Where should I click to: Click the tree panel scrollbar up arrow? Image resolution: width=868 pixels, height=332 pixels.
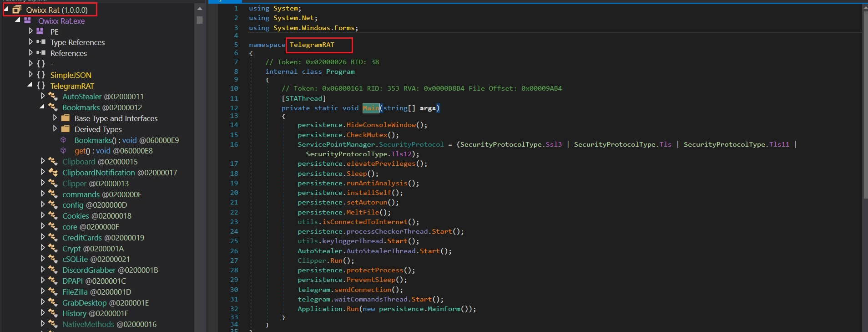pyautogui.click(x=199, y=9)
